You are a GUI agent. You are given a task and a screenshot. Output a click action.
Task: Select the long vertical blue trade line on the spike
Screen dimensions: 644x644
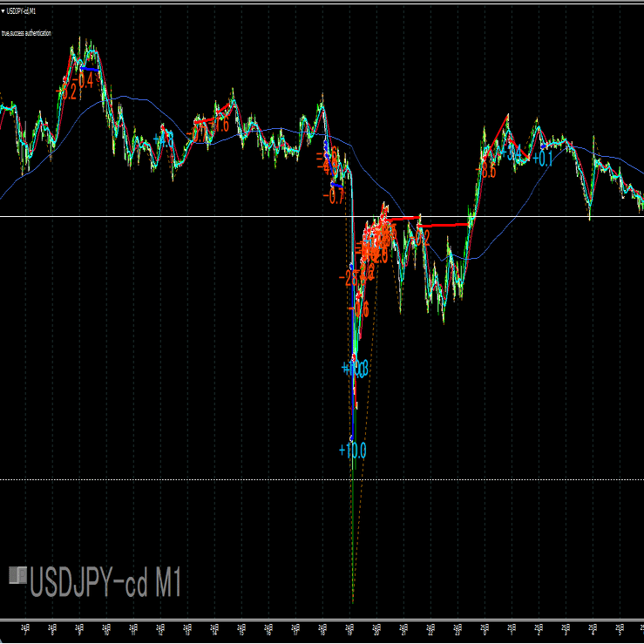tap(352, 353)
